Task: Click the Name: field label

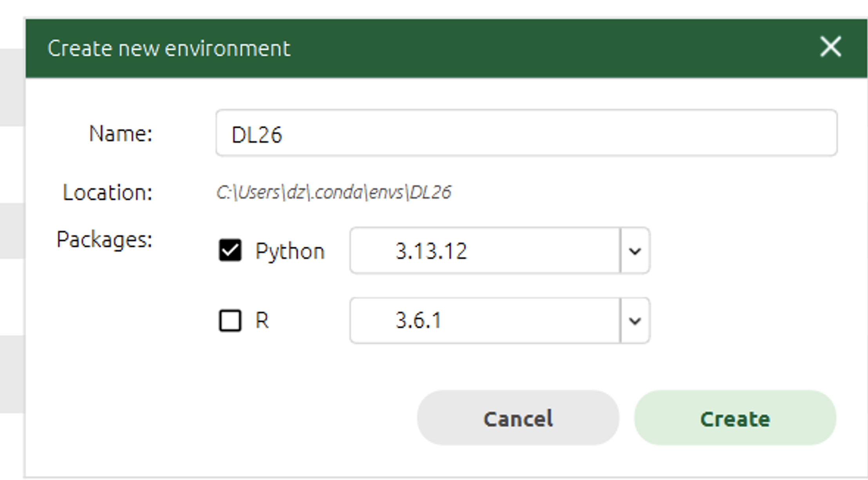Action: coord(121,134)
